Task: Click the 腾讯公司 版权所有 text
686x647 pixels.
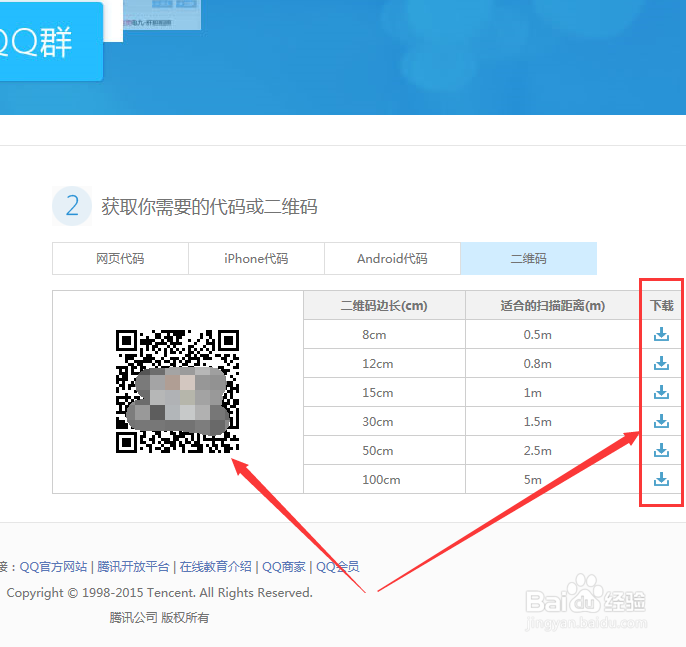Action: [159, 618]
